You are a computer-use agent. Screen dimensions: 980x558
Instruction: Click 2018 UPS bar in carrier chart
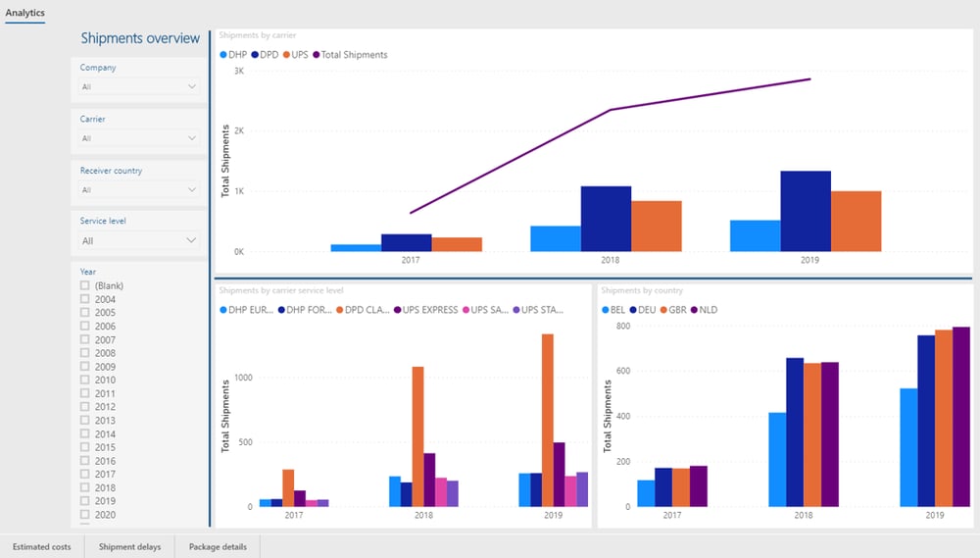click(657, 227)
